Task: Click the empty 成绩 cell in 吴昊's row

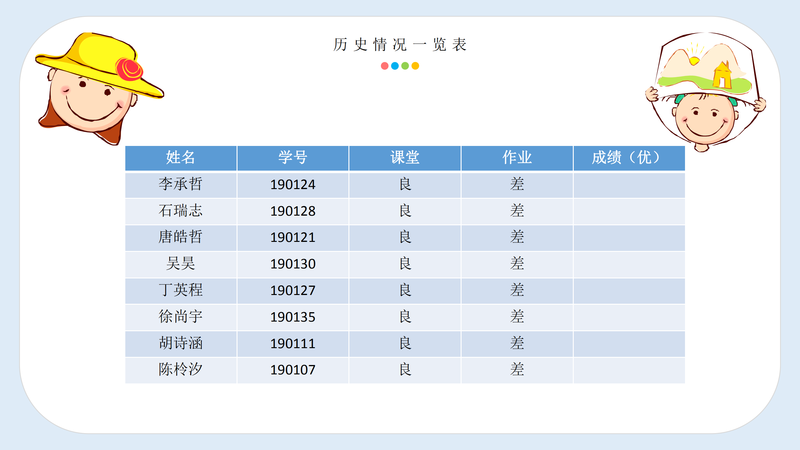Action: click(x=630, y=264)
